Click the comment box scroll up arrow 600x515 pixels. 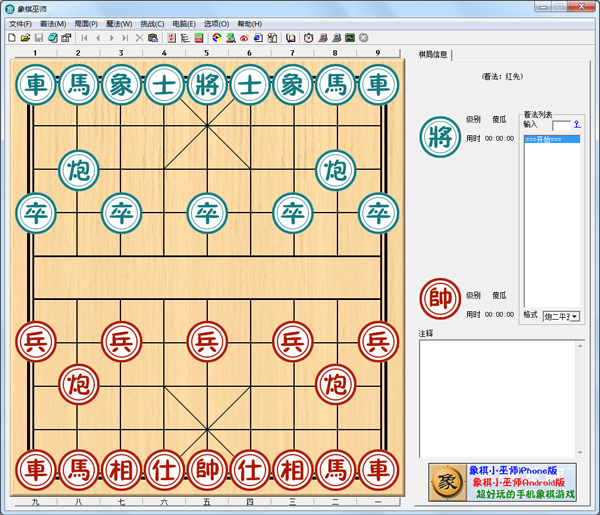click(580, 346)
